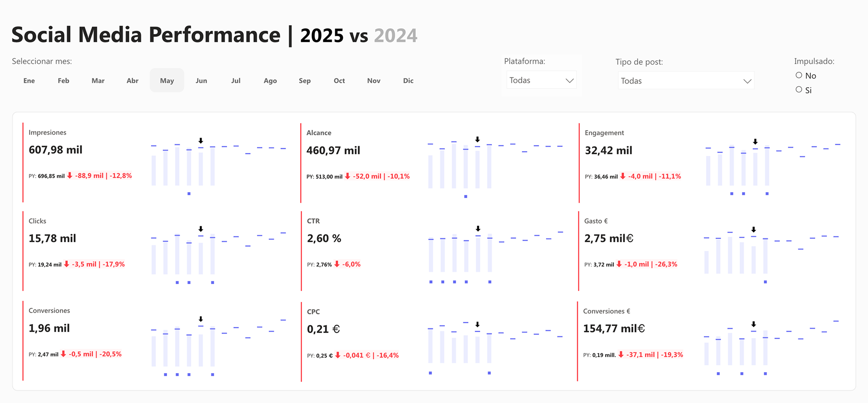Click the red decline arrow in the Alcance card

click(x=347, y=176)
